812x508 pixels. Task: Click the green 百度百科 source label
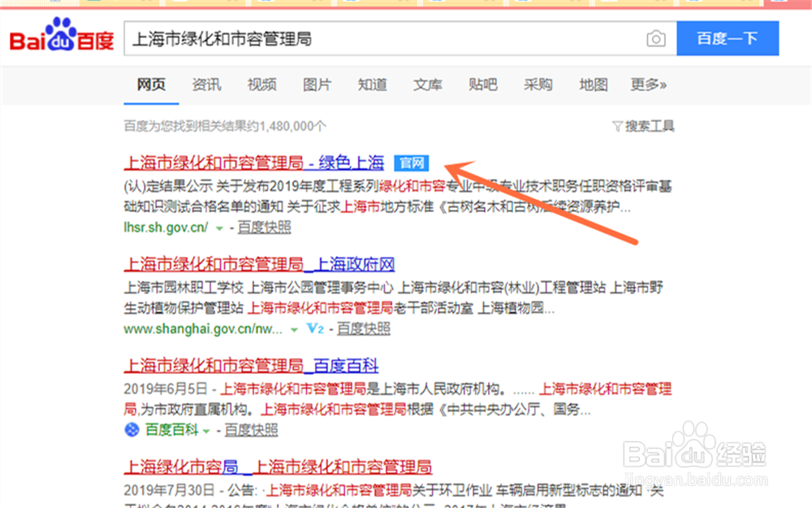pos(171,430)
